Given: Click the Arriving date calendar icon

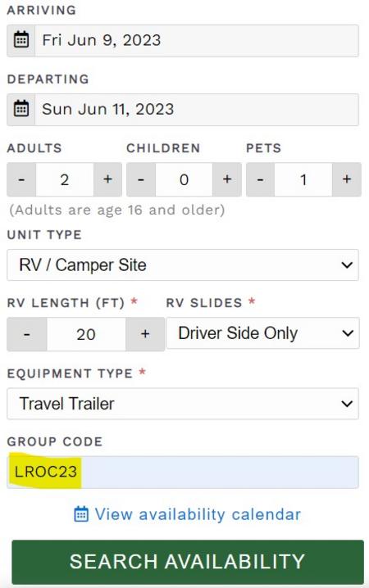Looking at the screenshot, I should (21, 40).
